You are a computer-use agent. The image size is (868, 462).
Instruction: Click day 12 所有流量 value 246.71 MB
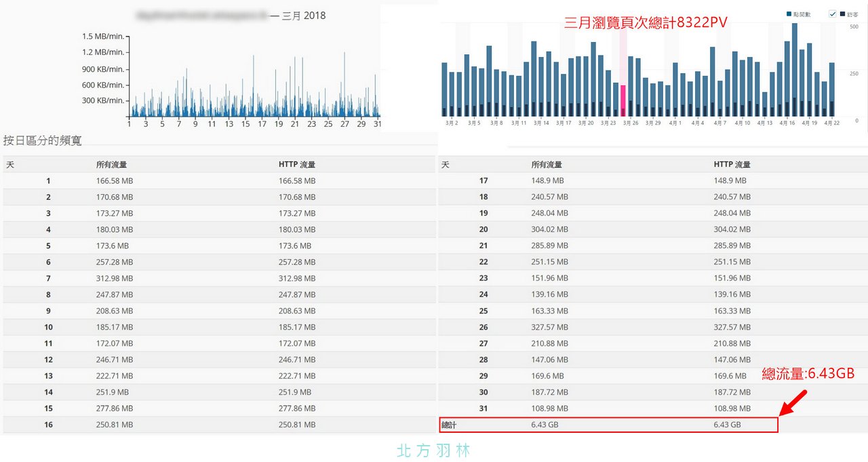[x=115, y=360]
